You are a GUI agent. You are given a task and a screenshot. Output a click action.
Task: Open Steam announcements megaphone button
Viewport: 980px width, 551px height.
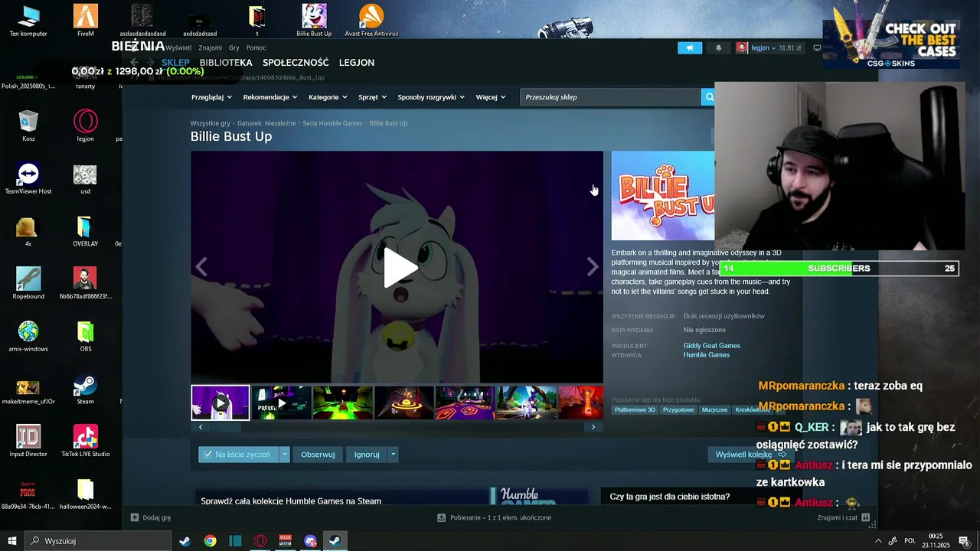(x=690, y=47)
